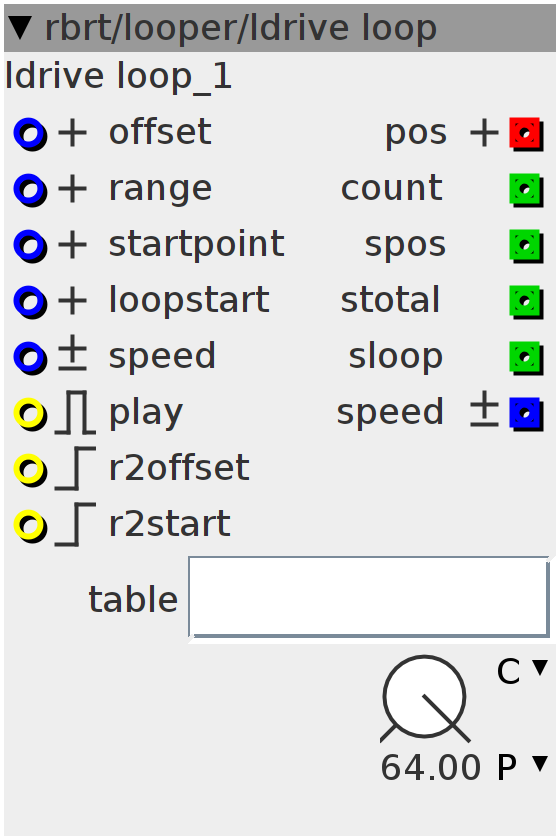The height and width of the screenshot is (840, 560).
Task: Click the blue speed inlet port
Action: pos(30,357)
